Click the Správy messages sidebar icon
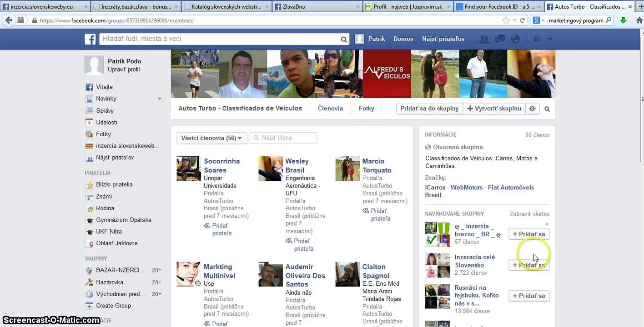This screenshot has width=644, height=327. pyautogui.click(x=89, y=110)
